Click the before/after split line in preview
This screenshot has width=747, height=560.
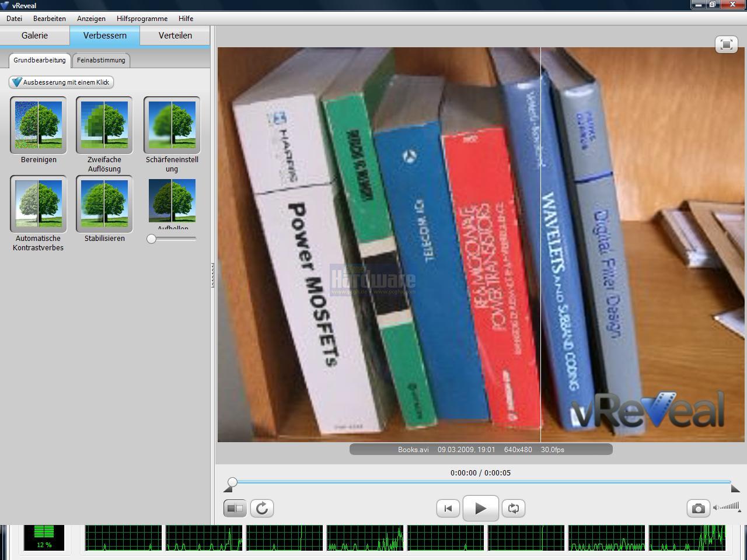coord(540,244)
